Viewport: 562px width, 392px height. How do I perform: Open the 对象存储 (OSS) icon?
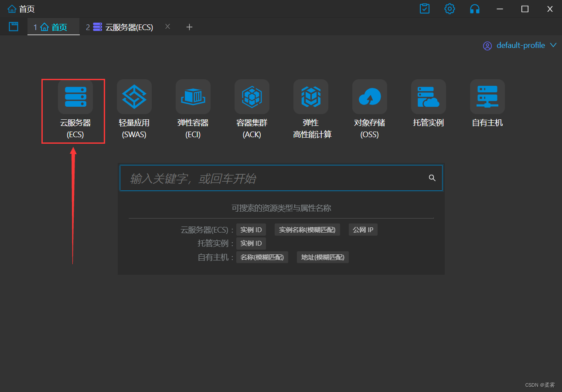pyautogui.click(x=370, y=97)
